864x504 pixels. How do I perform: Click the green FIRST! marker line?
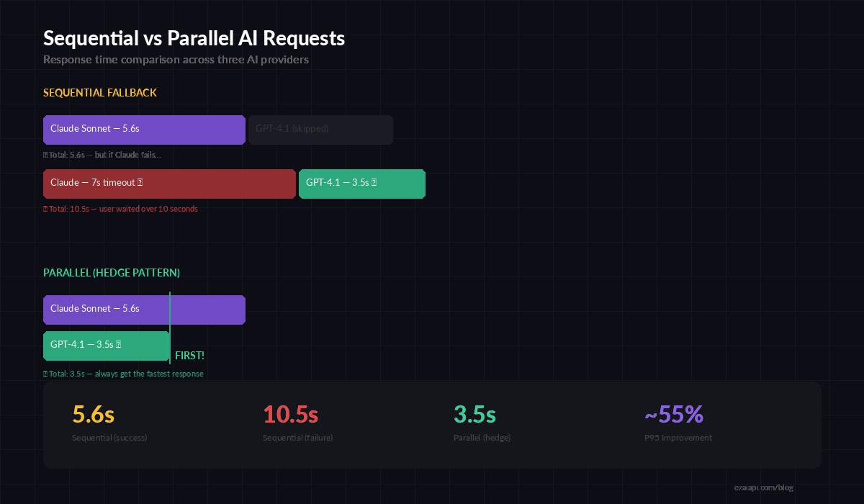(170, 328)
